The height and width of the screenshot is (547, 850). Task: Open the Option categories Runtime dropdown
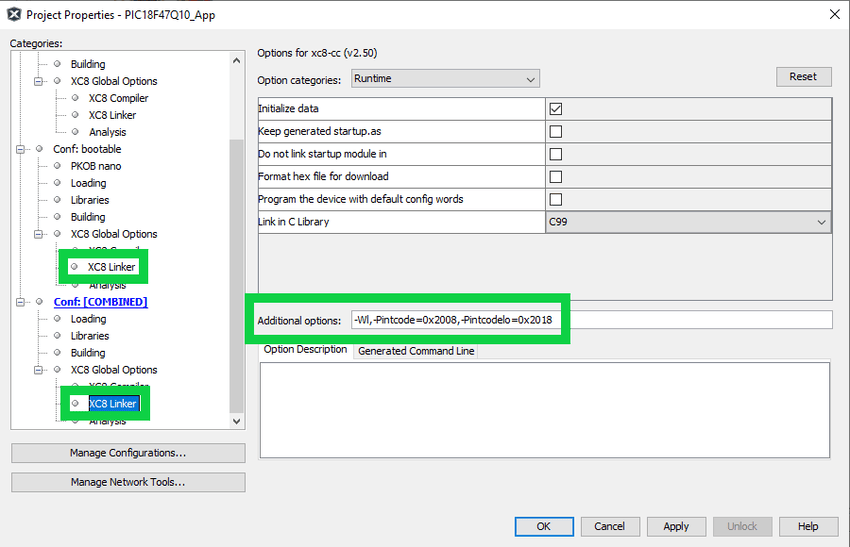point(445,79)
